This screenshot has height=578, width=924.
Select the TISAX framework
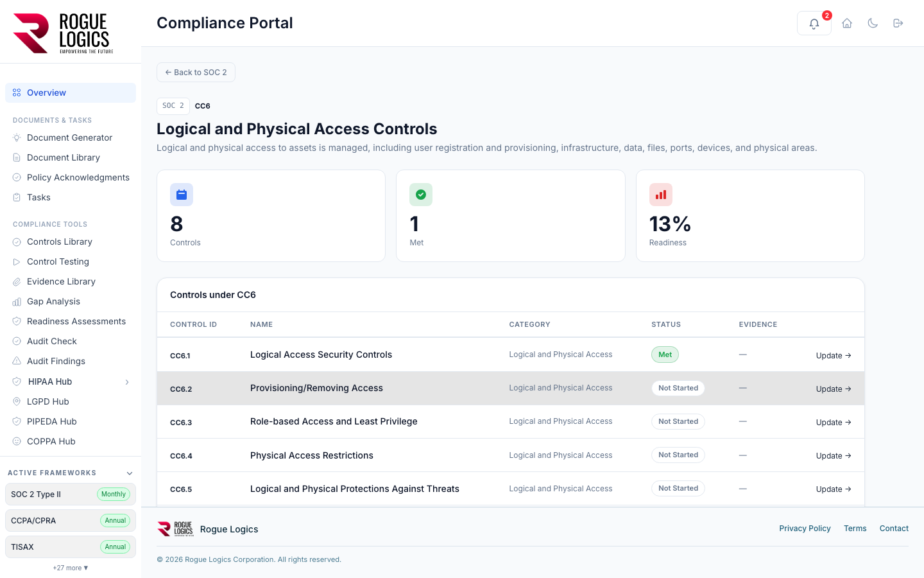pyautogui.click(x=71, y=547)
